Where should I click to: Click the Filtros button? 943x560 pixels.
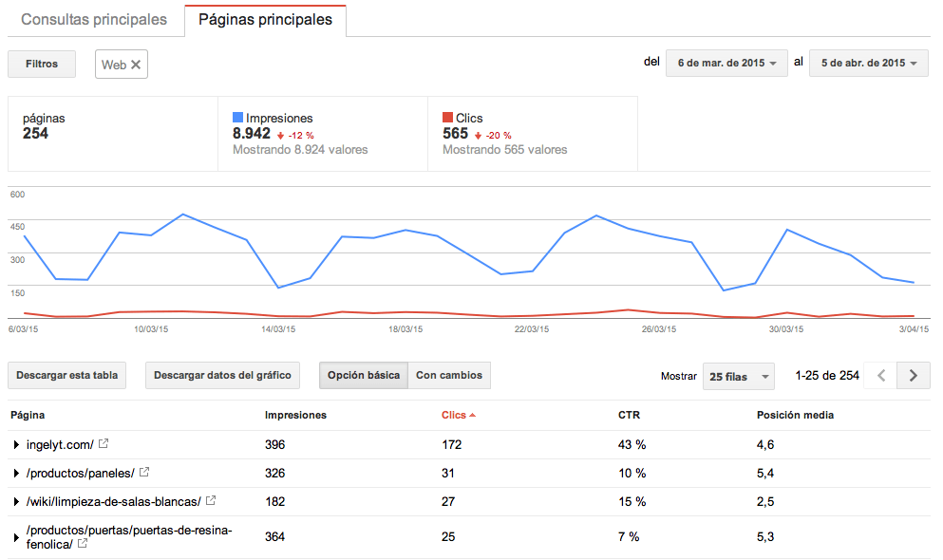[x=42, y=65]
